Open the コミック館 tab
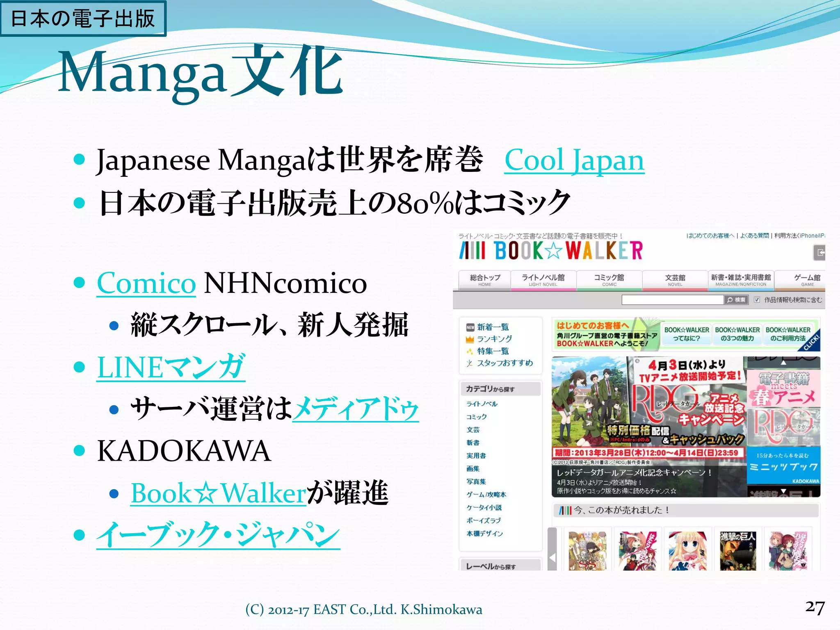Viewport: 840px width, 630px height. (x=609, y=280)
